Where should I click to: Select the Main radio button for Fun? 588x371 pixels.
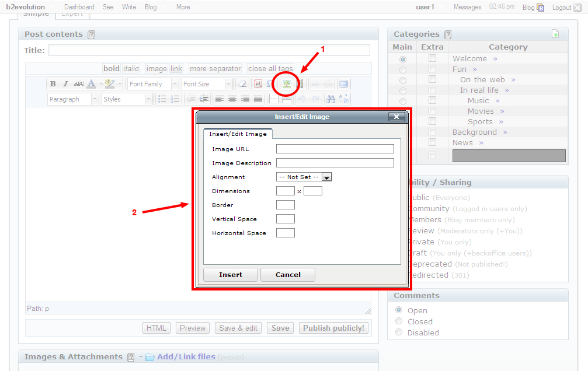[402, 69]
